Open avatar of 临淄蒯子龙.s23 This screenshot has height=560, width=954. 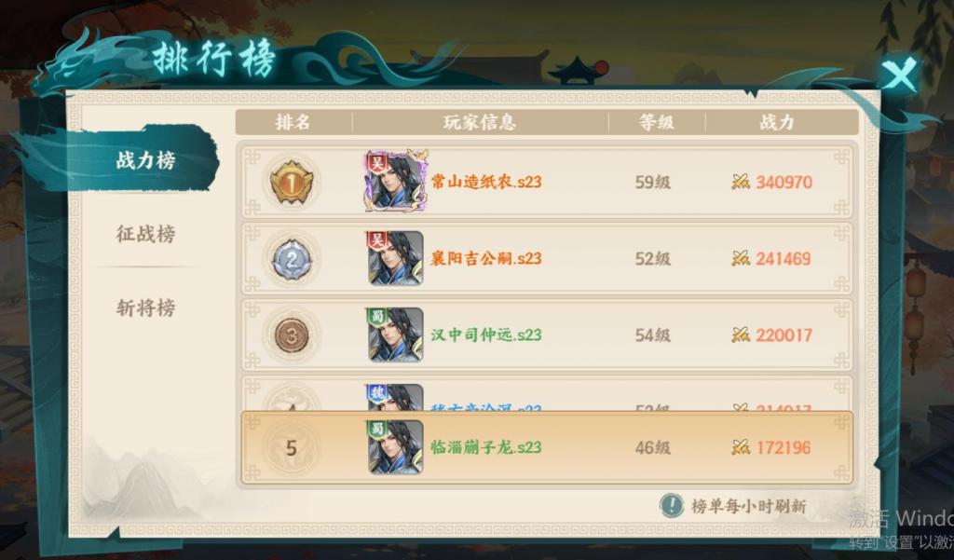point(395,447)
